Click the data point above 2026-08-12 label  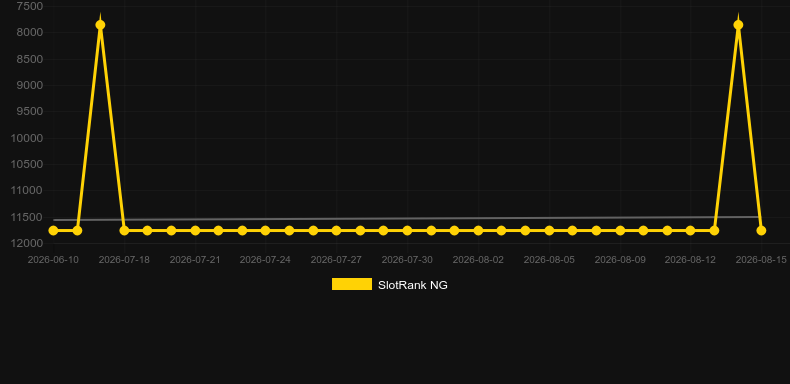[x=690, y=230]
